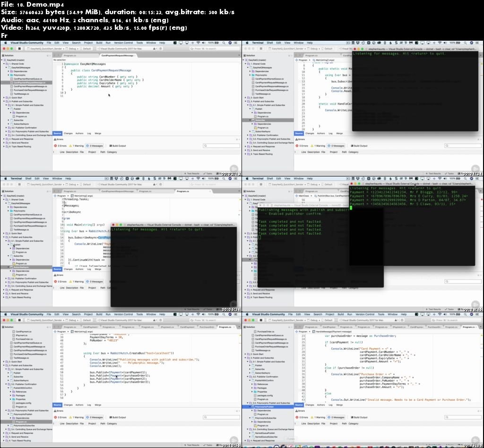Click the back navigation arrow beside top-left thumbnail's tabs
Screen dimensions: 484x448
point(55,54)
